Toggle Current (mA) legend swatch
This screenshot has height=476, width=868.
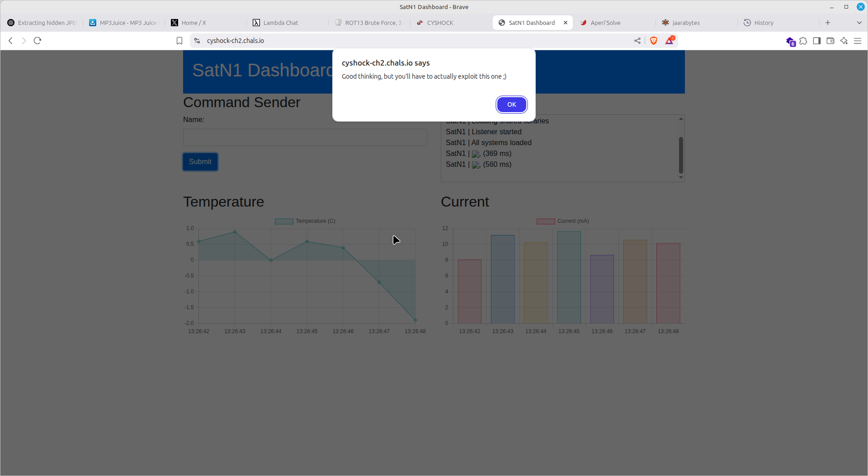coord(545,222)
